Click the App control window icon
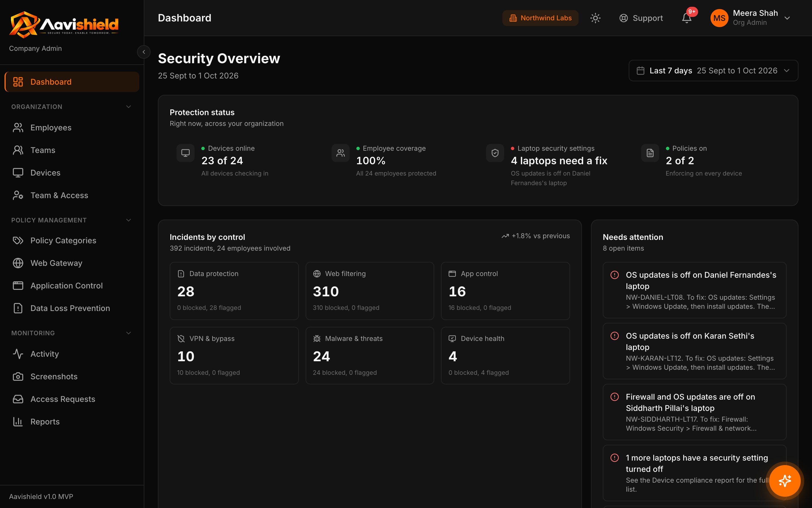Image resolution: width=812 pixels, height=508 pixels. click(452, 274)
